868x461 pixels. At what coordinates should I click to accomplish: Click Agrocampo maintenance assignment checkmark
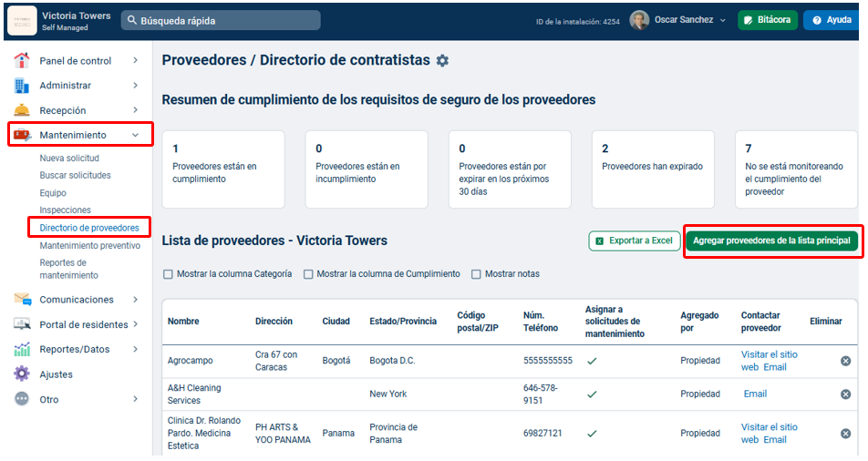pyautogui.click(x=592, y=361)
